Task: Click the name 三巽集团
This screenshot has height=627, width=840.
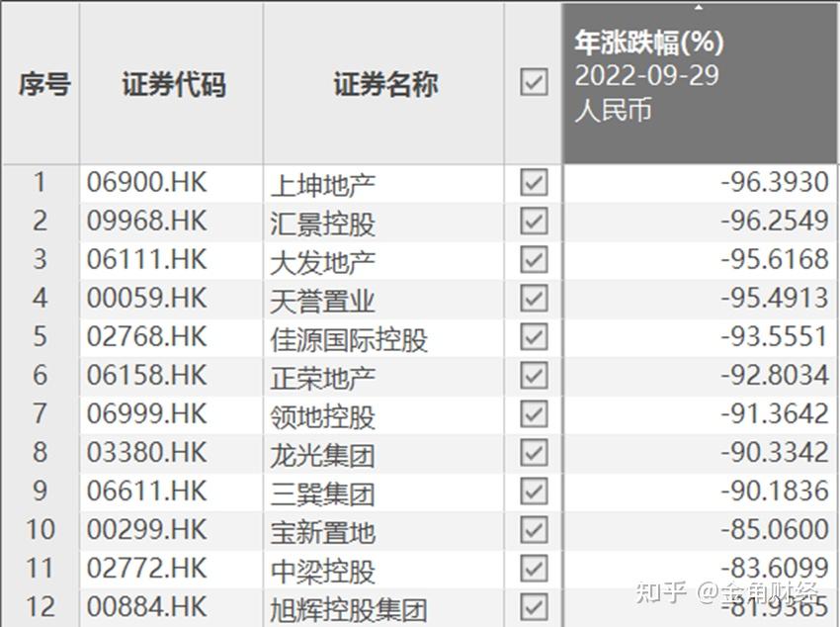Action: click(x=322, y=494)
